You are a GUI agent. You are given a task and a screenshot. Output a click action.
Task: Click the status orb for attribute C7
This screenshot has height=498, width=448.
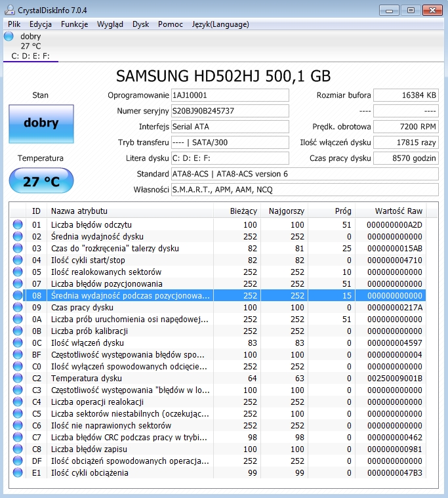coord(18,437)
